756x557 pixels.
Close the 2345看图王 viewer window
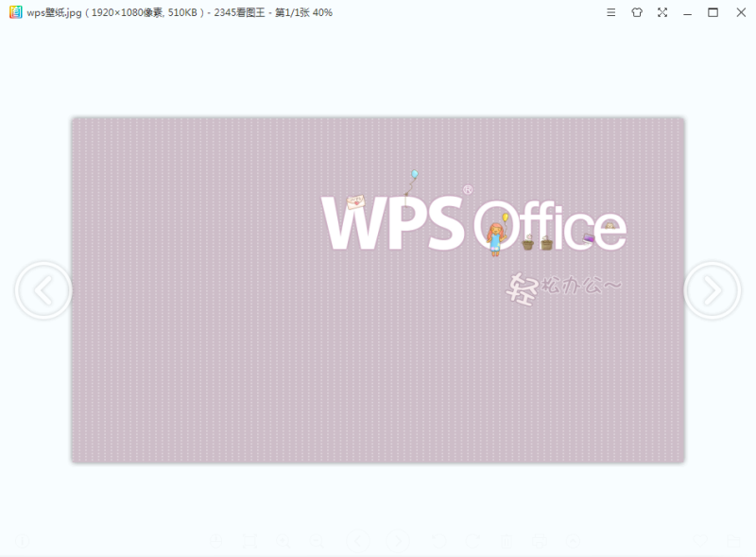pos(741,12)
